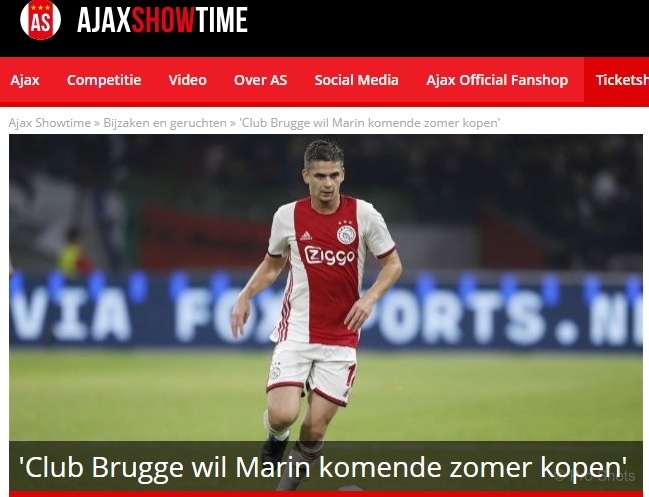Click the Ajax Showtime breadcrumb link
Screen dimensions: 649x497
(50, 123)
